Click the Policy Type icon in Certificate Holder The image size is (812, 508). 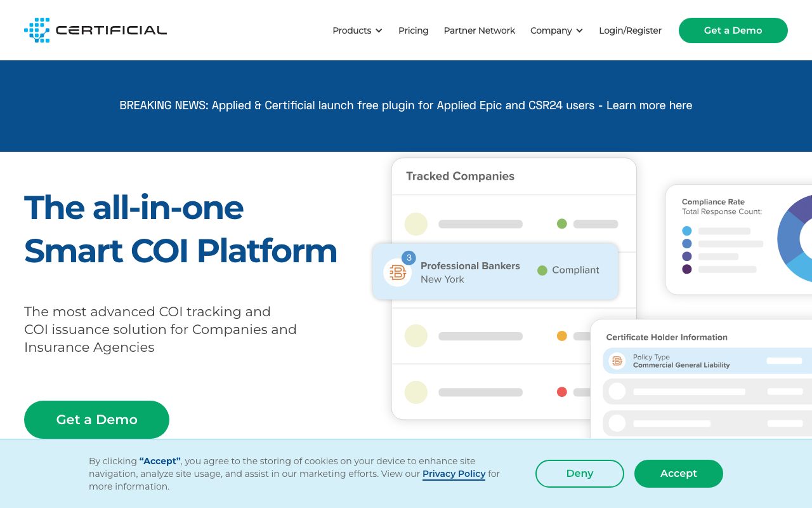pyautogui.click(x=617, y=361)
